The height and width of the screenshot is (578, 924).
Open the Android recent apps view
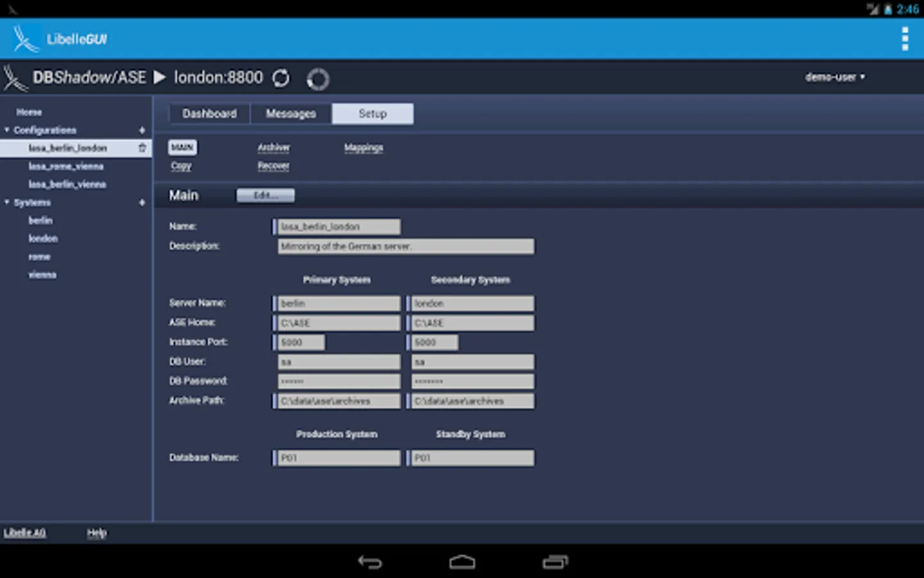pos(555,562)
